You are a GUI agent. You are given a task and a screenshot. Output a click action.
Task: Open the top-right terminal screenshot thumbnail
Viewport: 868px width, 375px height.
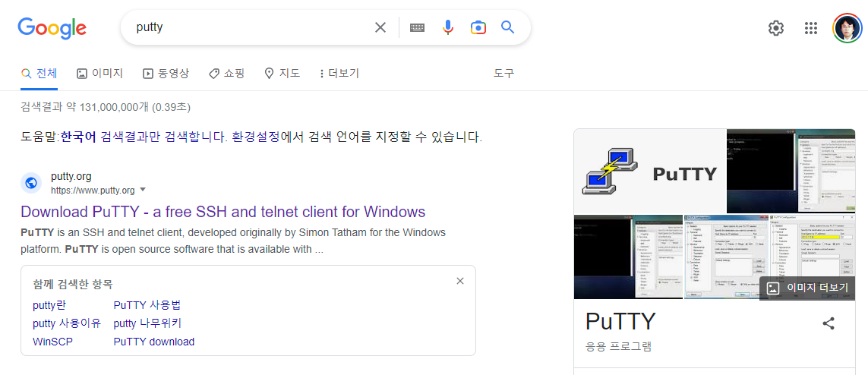coord(791,170)
